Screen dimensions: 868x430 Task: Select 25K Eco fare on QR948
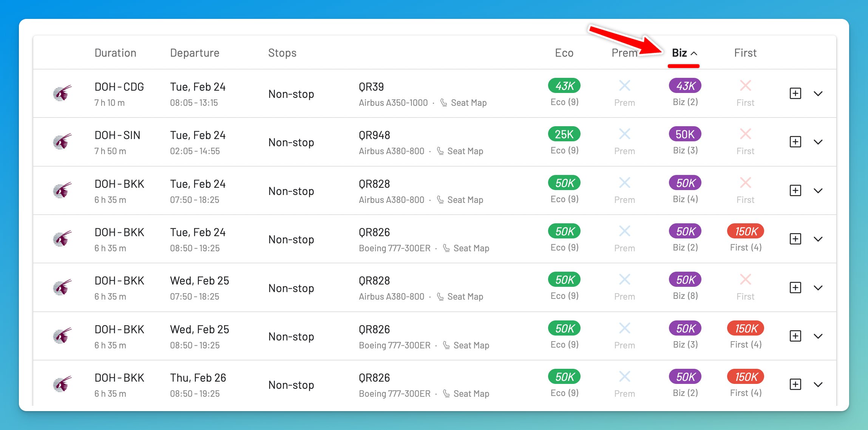pyautogui.click(x=564, y=134)
